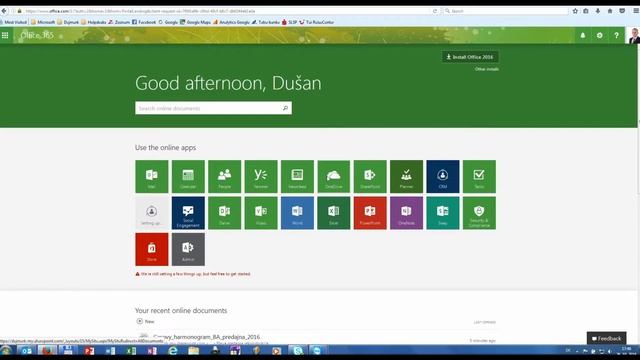Click the Windows Start button

pyautogui.click(x=6, y=351)
